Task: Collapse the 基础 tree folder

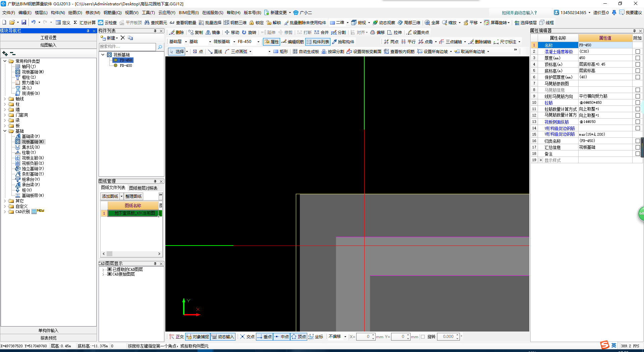Action: (5, 131)
